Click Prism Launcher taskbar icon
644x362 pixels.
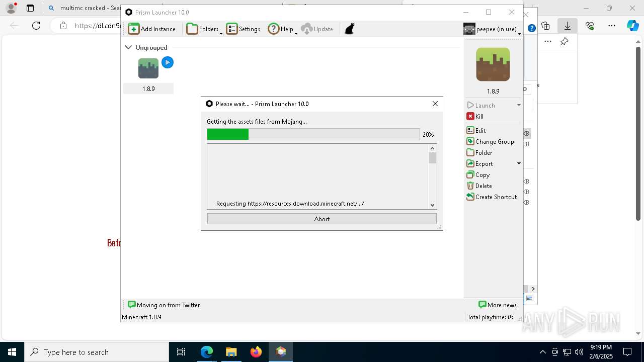pos(280,352)
